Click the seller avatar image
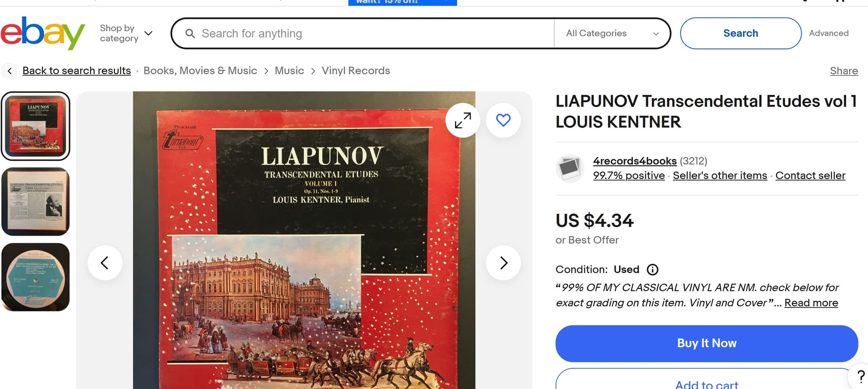Image resolution: width=868 pixels, height=389 pixels. point(570,168)
